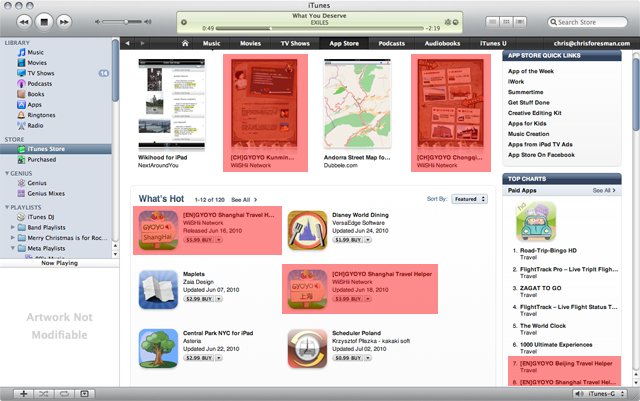Add a new playlist with plus button

click(x=24, y=394)
